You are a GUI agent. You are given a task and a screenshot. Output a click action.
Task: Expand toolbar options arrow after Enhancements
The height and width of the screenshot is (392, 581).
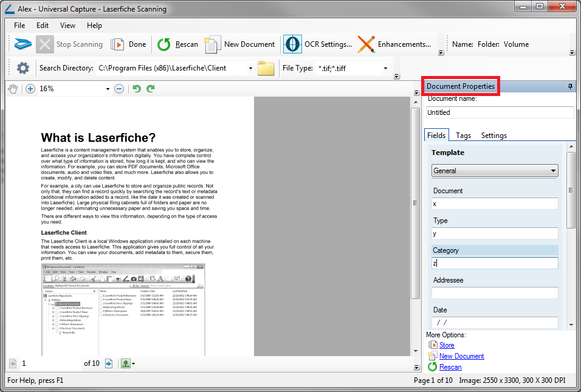(x=441, y=53)
